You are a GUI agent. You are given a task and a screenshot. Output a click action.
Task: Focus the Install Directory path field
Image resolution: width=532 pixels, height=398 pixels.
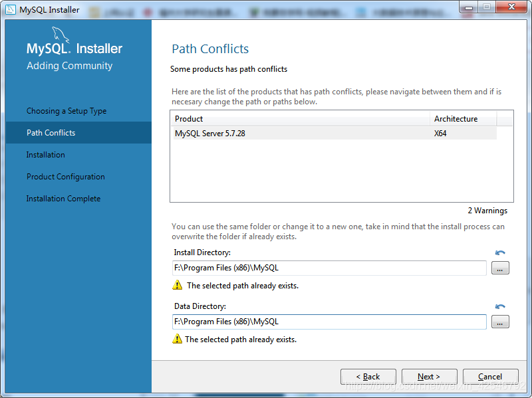[329, 268]
